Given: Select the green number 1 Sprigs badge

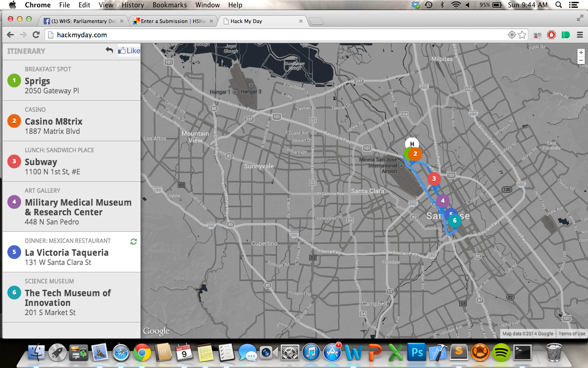Looking at the screenshot, I should (14, 80).
